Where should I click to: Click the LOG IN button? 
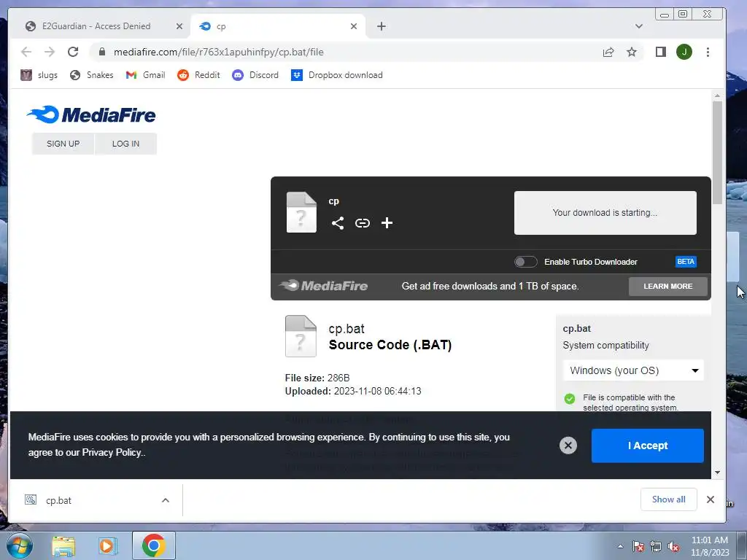pyautogui.click(x=125, y=144)
